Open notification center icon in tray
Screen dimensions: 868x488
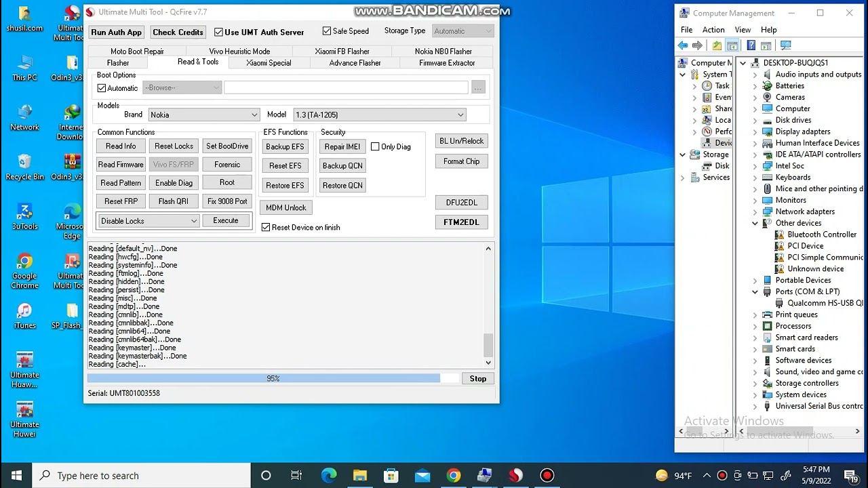850,476
